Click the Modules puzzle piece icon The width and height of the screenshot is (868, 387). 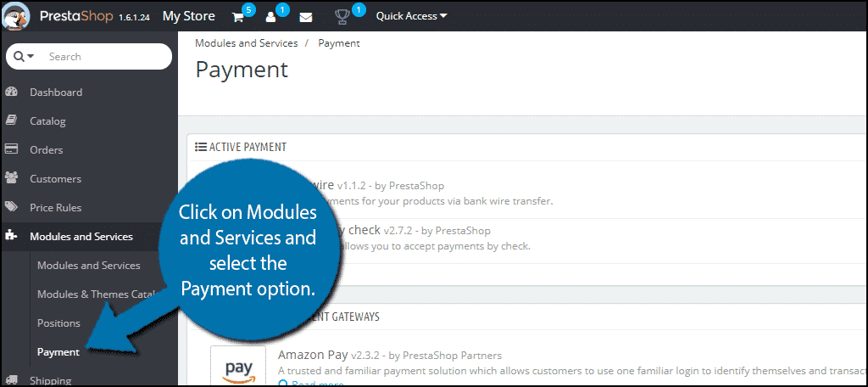pyautogui.click(x=12, y=236)
